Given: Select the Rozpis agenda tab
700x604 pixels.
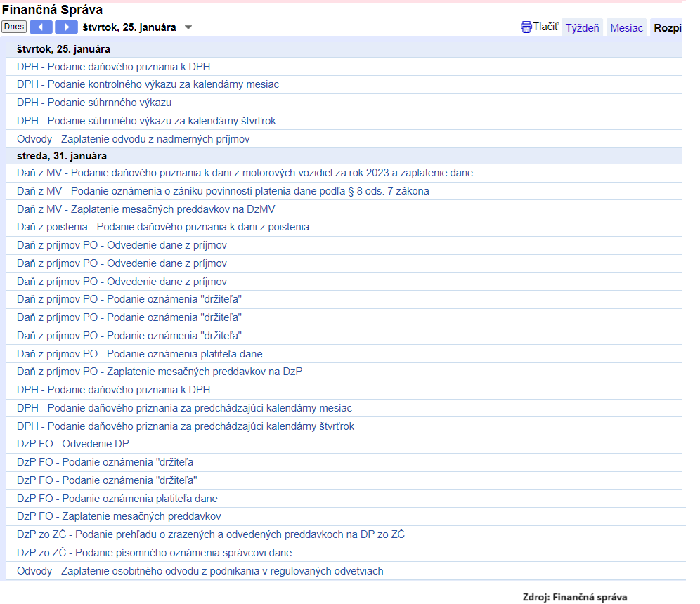Looking at the screenshot, I should tap(667, 28).
